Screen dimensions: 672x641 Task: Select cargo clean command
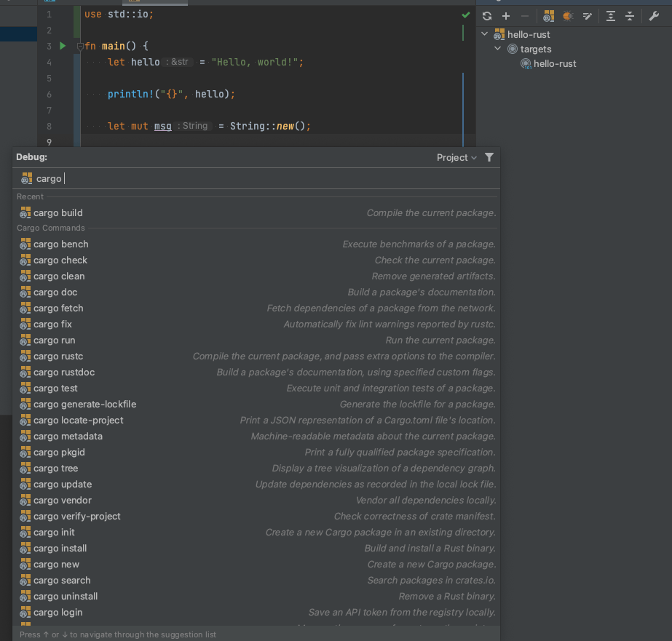pyautogui.click(x=256, y=276)
